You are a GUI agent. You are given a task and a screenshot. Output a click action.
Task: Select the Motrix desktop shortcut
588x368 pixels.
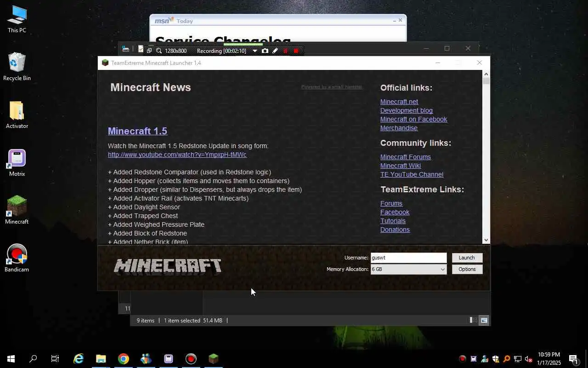(x=17, y=163)
